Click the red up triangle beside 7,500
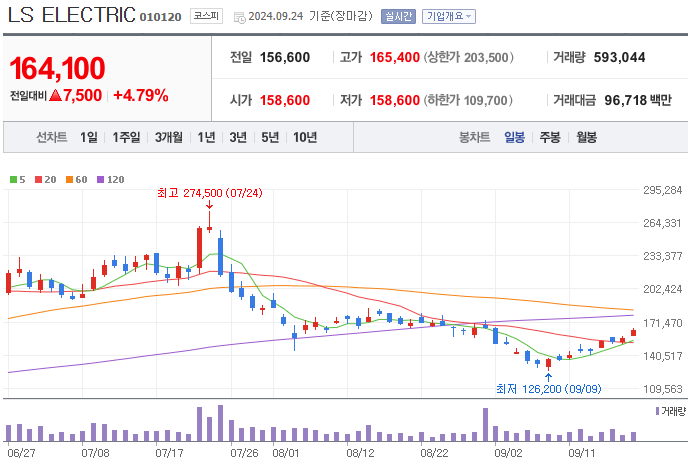This screenshot has width=688, height=466. point(56,95)
